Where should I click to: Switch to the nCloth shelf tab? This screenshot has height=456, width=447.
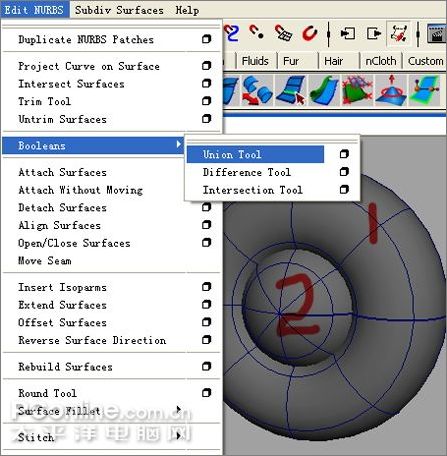click(381, 61)
